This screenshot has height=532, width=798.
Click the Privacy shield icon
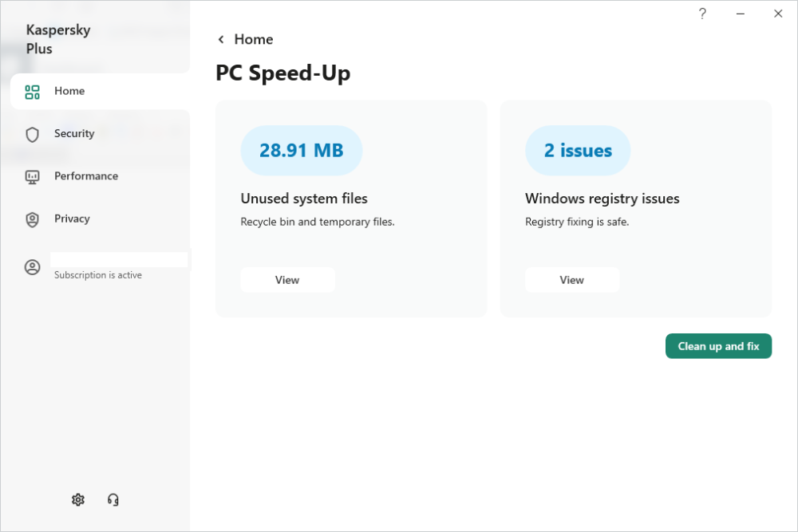click(32, 219)
